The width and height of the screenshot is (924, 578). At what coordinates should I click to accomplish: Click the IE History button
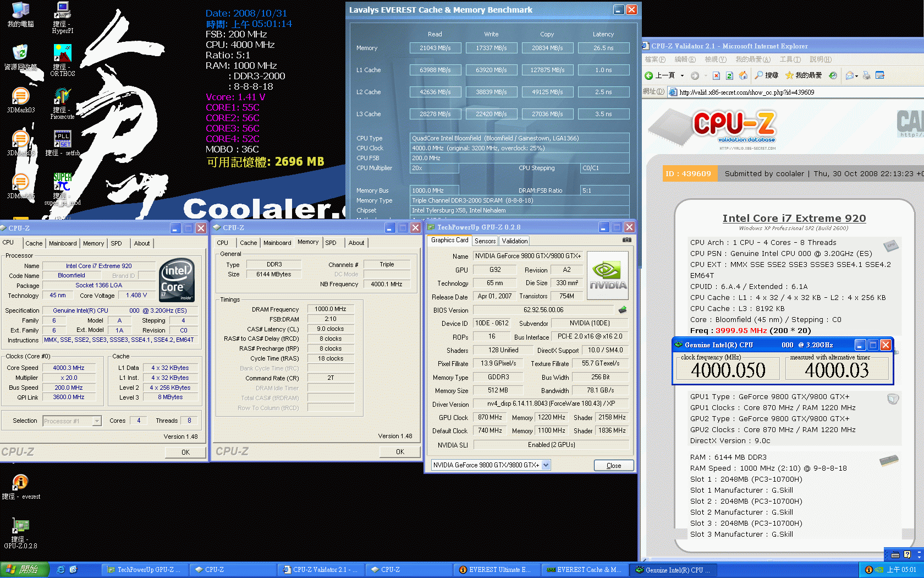(x=833, y=75)
